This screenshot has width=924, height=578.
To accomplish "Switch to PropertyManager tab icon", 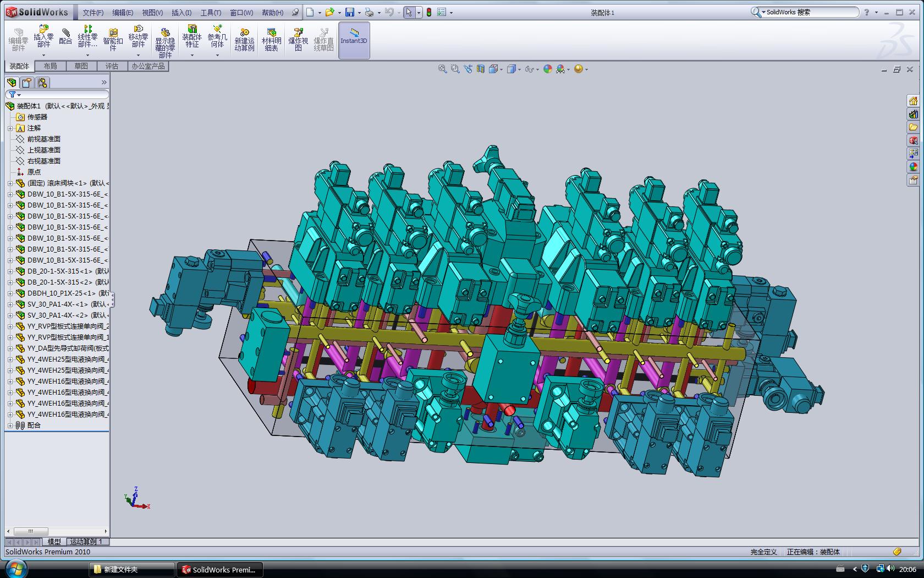I will coord(26,83).
